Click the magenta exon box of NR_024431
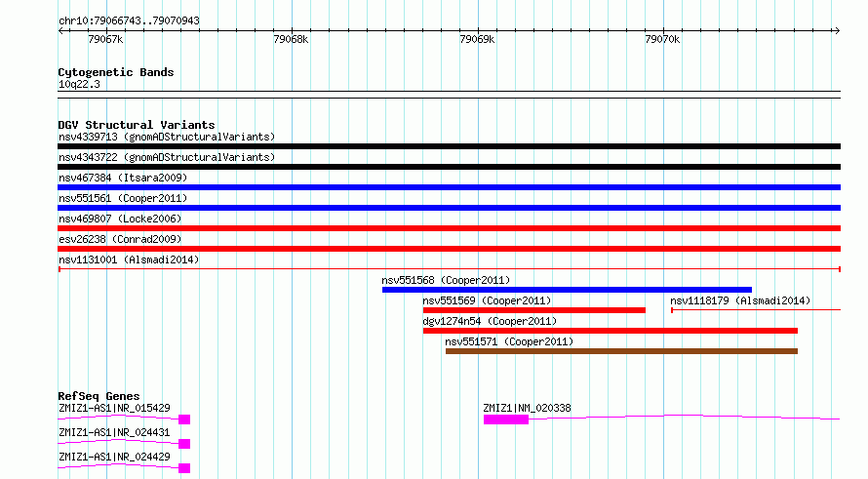The image size is (868, 479). (x=184, y=444)
